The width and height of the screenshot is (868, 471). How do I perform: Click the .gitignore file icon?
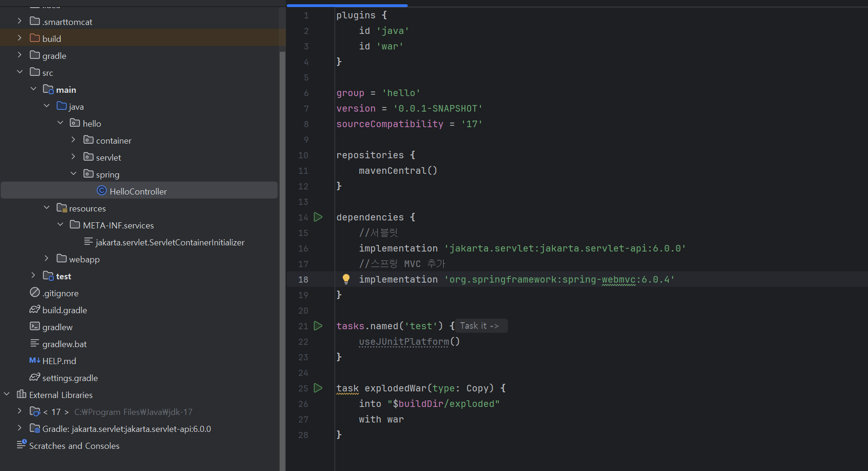(35, 292)
